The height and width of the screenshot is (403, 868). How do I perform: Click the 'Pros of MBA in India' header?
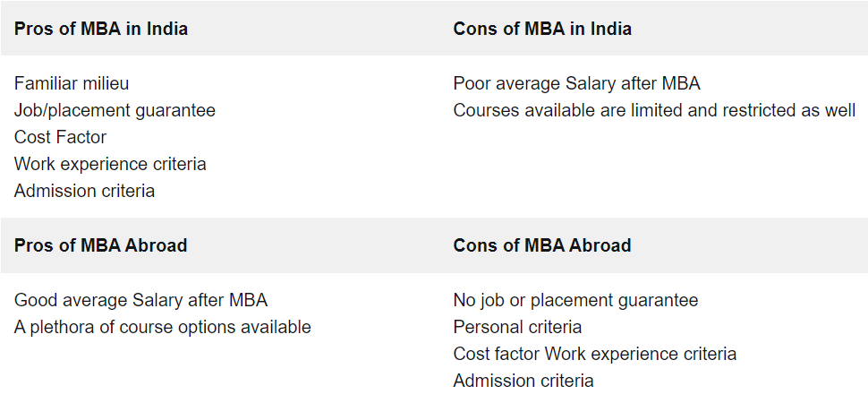point(101,29)
